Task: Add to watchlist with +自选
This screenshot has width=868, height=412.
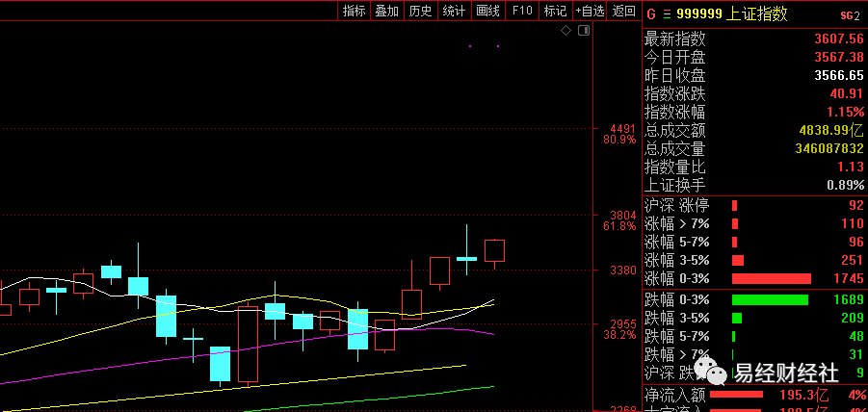Action: pyautogui.click(x=590, y=11)
